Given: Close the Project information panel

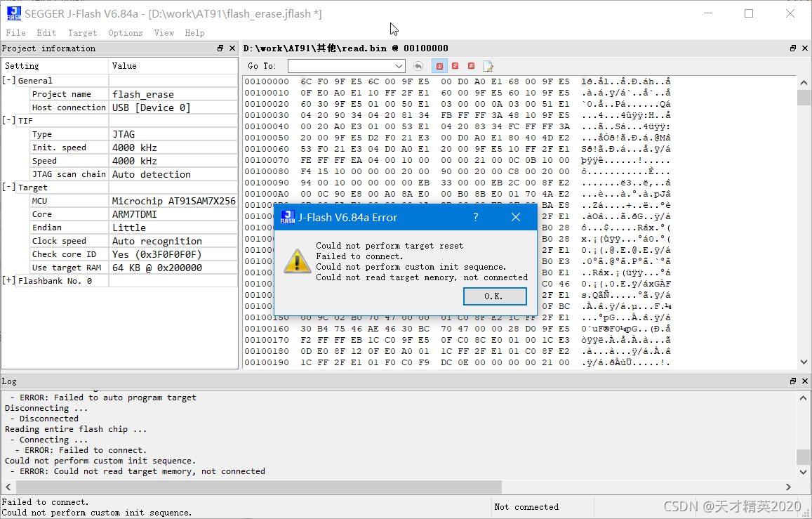Looking at the screenshot, I should point(232,48).
